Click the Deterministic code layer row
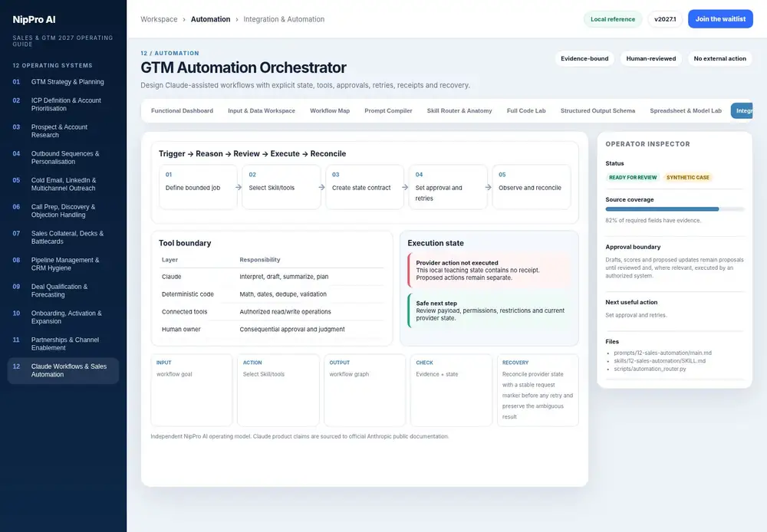767x532 pixels. [272, 294]
